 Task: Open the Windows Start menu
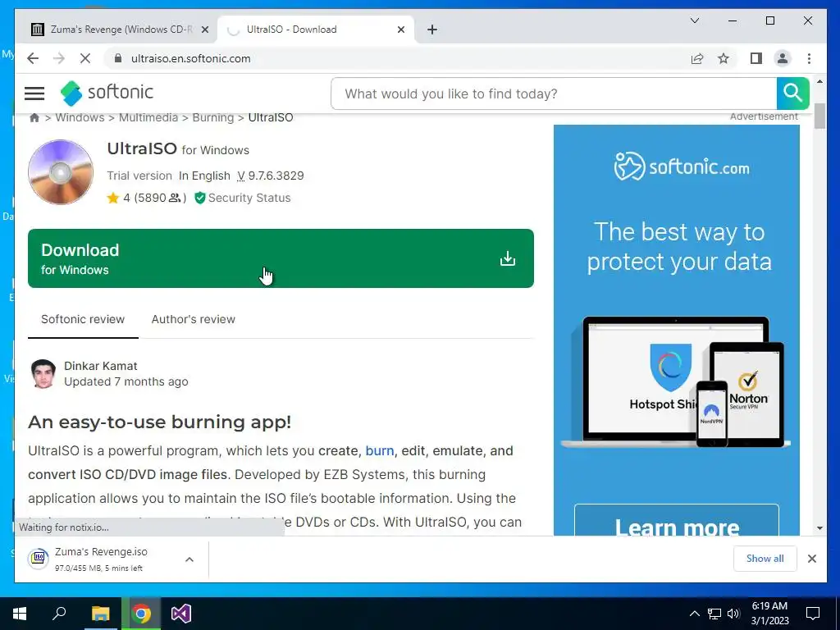[20, 614]
